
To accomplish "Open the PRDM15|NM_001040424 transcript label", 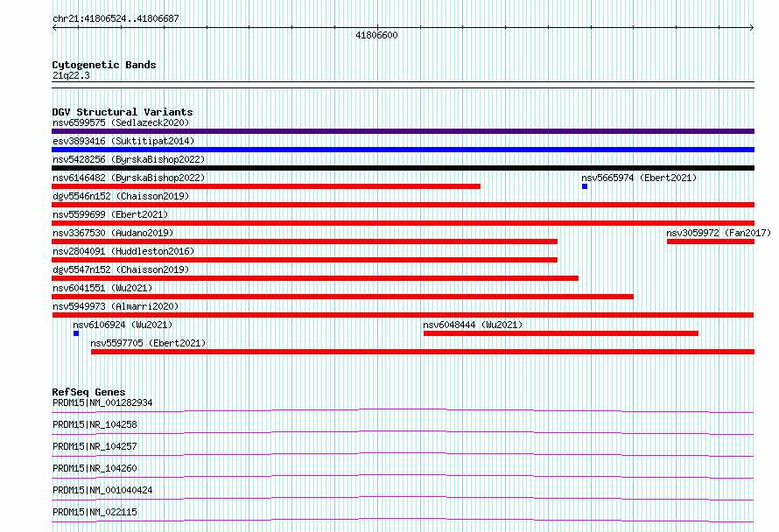I will (102, 490).
